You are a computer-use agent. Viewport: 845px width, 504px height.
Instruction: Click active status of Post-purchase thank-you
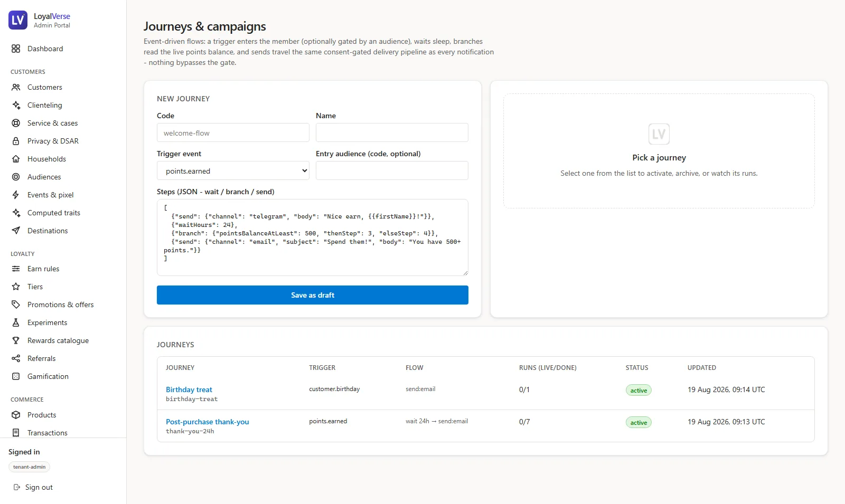(x=639, y=423)
